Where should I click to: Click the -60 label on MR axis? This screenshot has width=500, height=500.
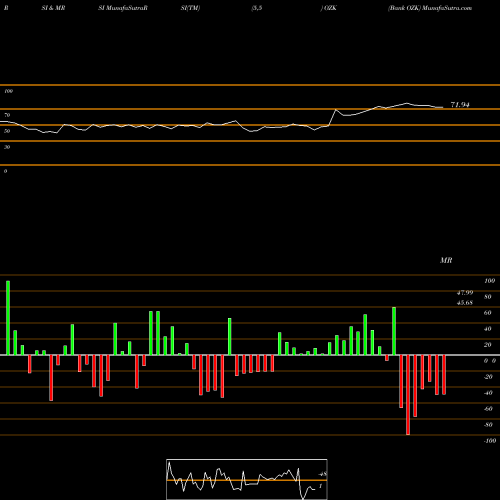(488, 409)
